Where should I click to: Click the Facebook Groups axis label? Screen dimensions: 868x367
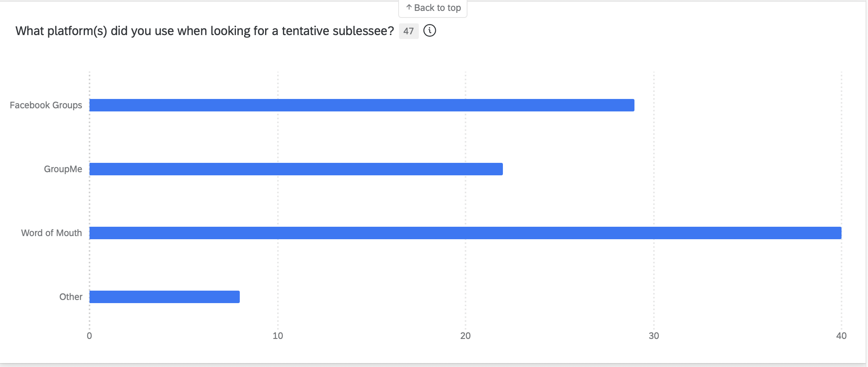(x=46, y=105)
